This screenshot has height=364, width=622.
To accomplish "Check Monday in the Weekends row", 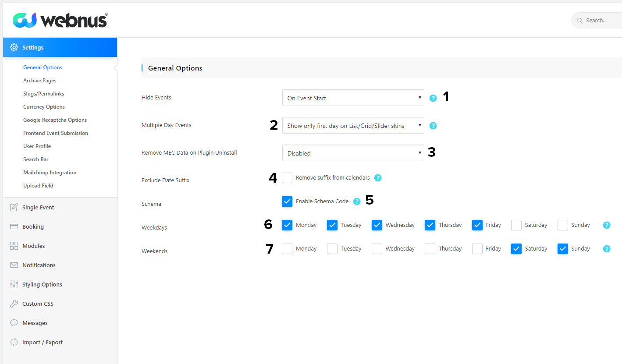I will pos(287,249).
